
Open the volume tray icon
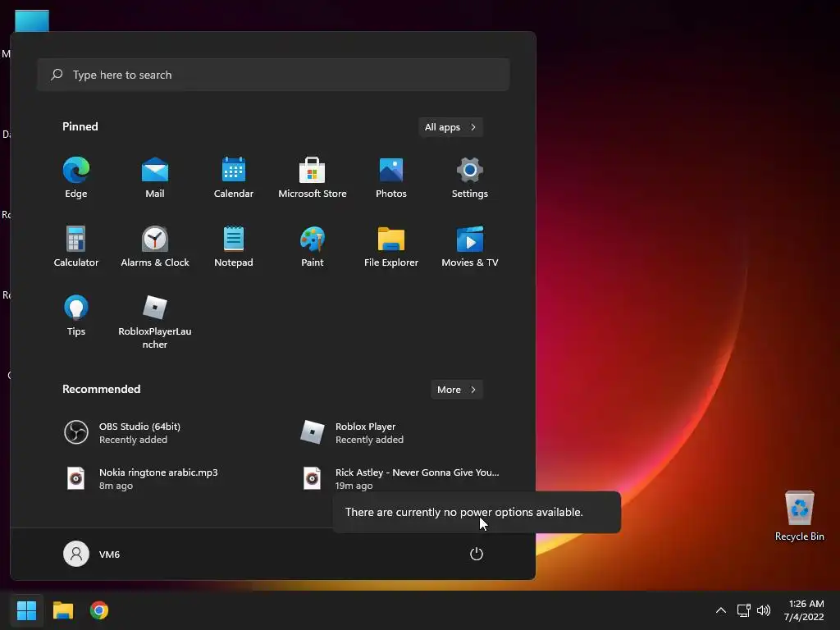coord(764,610)
